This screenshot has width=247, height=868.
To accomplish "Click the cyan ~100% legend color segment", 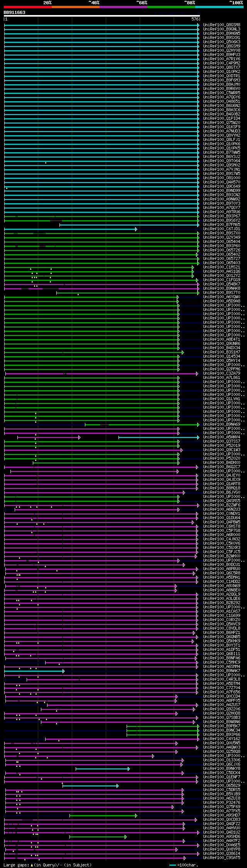I will point(219,7).
